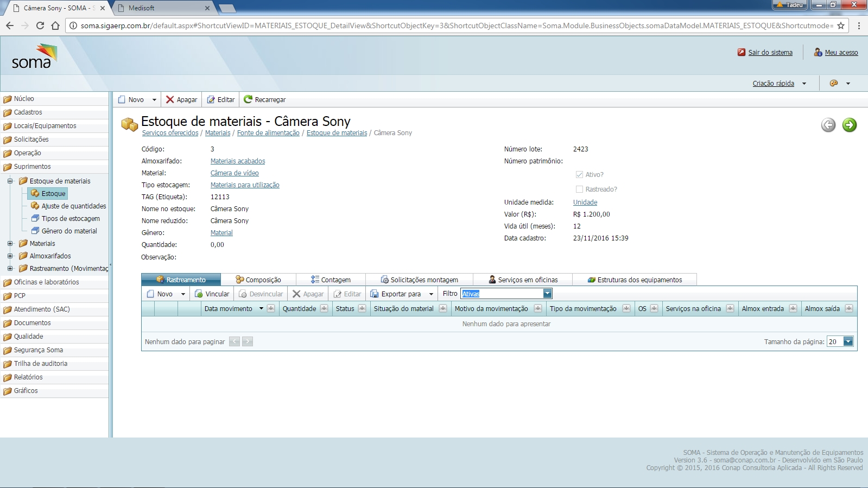The height and width of the screenshot is (488, 868).
Task: Select the Rastreamento tab
Action: click(181, 280)
